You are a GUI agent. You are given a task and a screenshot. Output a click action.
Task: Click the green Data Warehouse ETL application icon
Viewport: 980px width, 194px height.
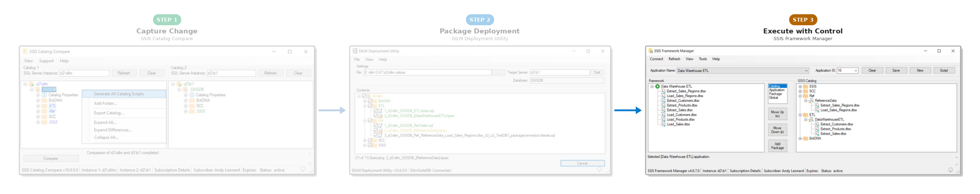point(657,86)
